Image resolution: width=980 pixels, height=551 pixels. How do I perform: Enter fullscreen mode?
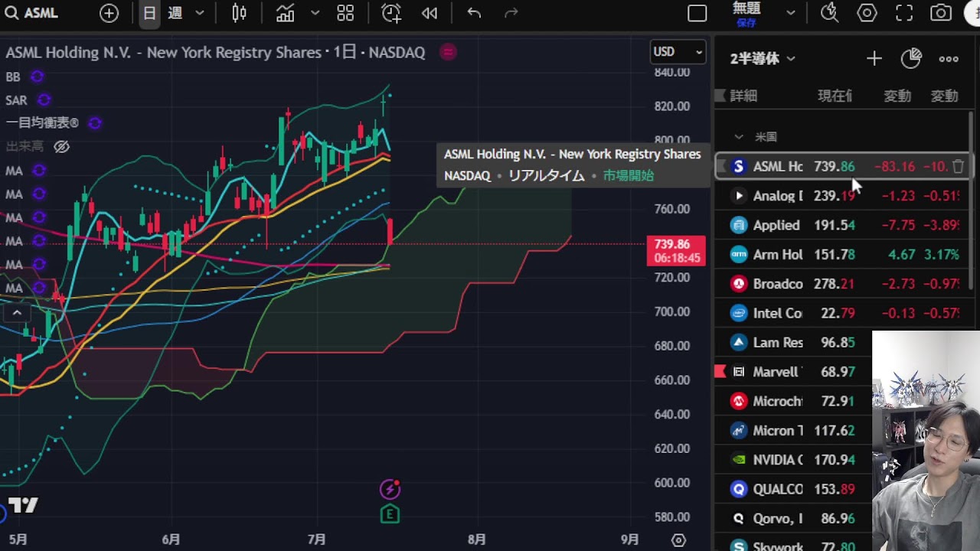(x=904, y=13)
